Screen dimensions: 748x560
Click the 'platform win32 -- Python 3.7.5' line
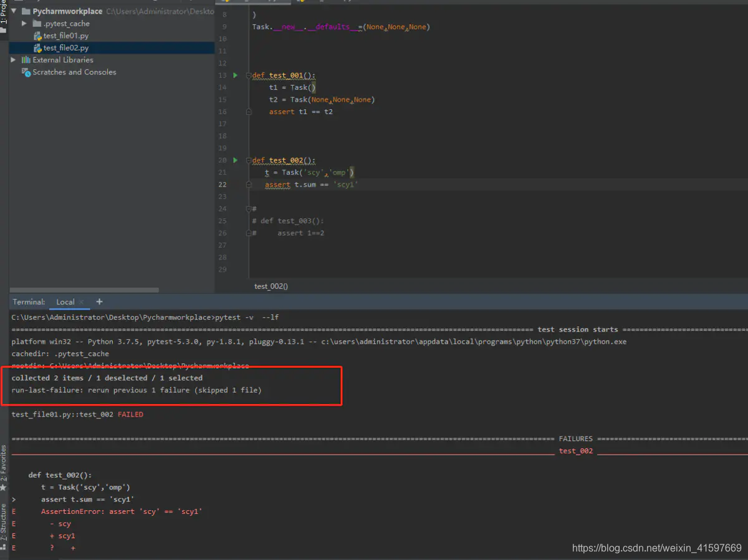click(319, 342)
